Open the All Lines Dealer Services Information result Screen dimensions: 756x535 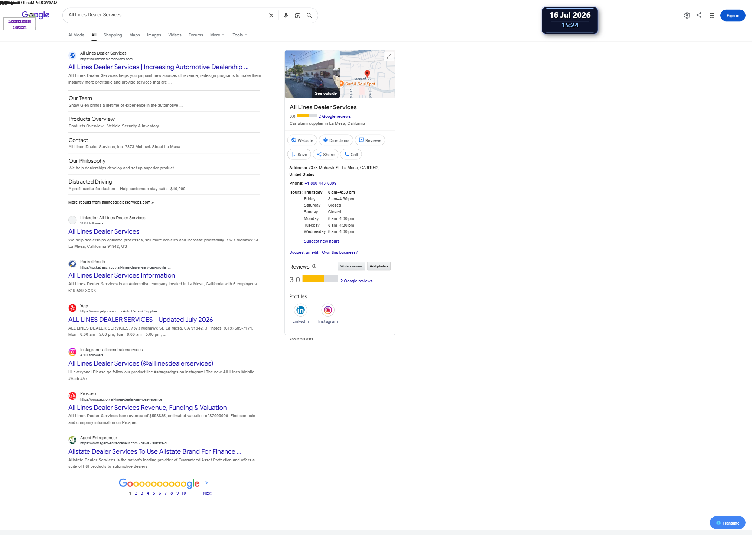[121, 275]
